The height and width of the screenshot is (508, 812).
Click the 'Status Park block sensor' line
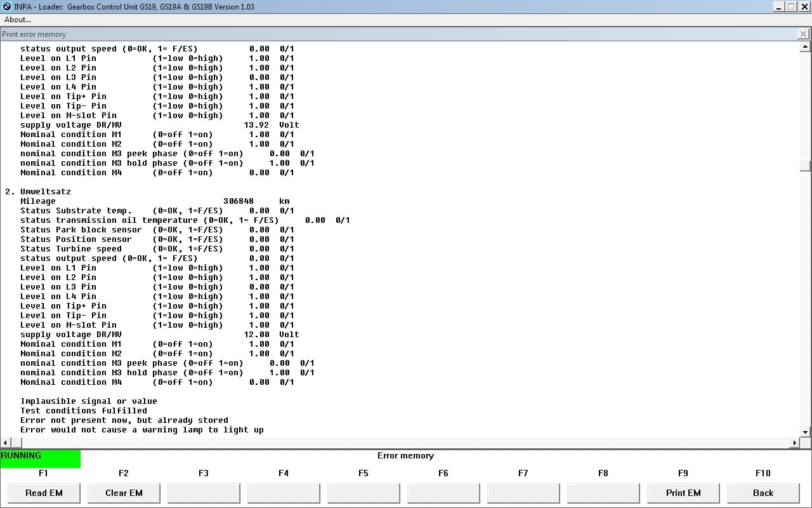[x=157, y=229]
